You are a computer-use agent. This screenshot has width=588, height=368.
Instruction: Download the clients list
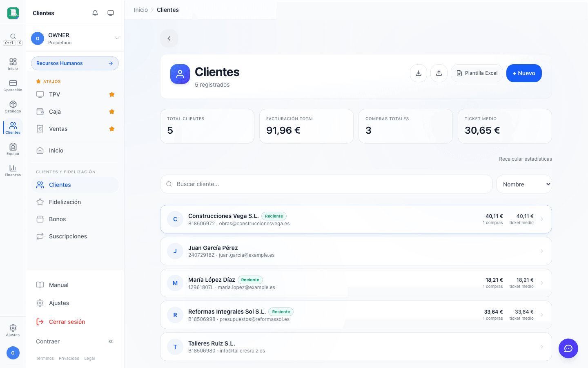(419, 73)
